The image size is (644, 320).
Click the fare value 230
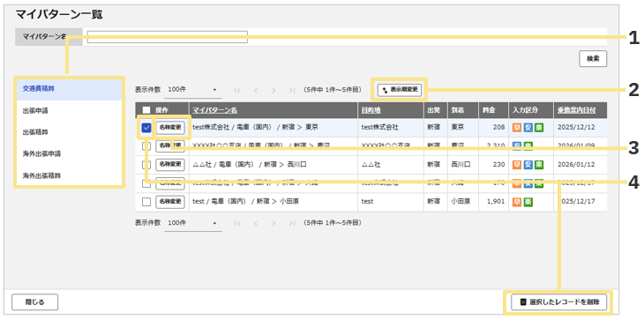(499, 165)
